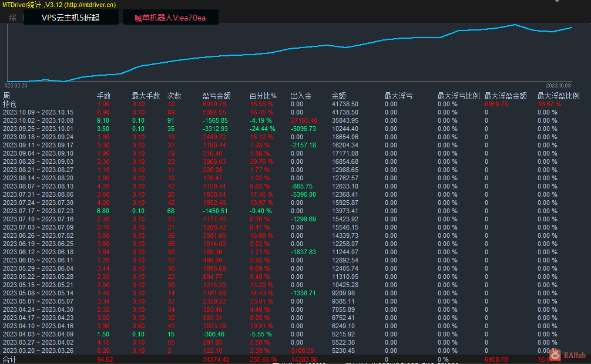Select week row 2023.07.10 ~ 2023.07.16
The image size is (591, 364).
click(38, 219)
